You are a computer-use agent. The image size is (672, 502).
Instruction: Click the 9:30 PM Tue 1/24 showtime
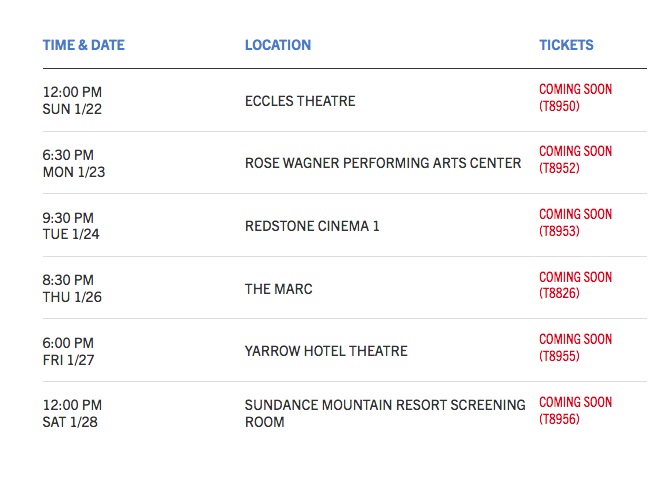tap(70, 226)
